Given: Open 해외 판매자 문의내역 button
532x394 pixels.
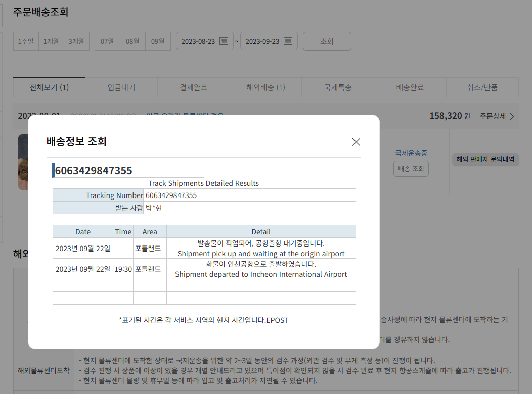Looking at the screenshot, I should click(485, 159).
